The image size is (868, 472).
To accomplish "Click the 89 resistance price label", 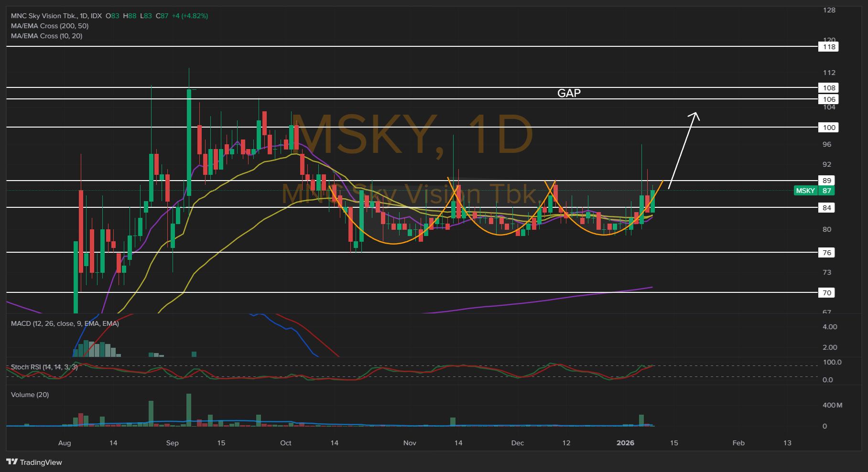I will click(x=827, y=181).
